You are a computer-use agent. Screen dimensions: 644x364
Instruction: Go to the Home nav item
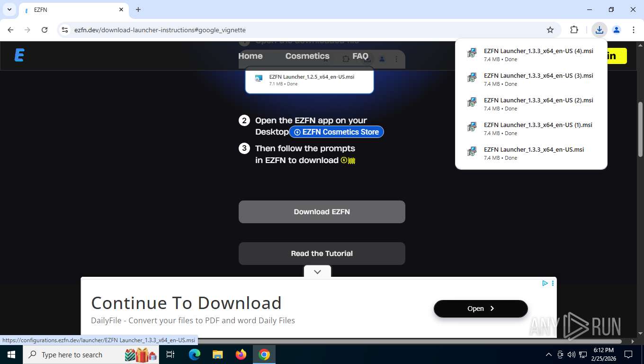coord(250,56)
